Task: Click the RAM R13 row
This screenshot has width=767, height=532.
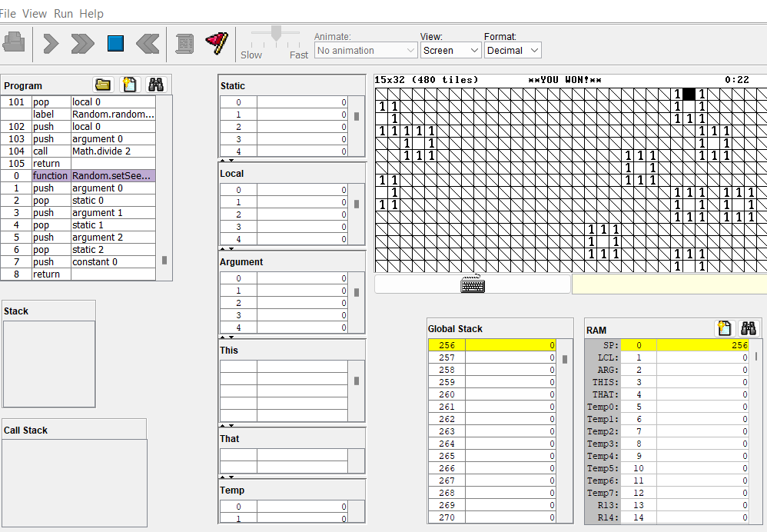Action: (x=667, y=505)
